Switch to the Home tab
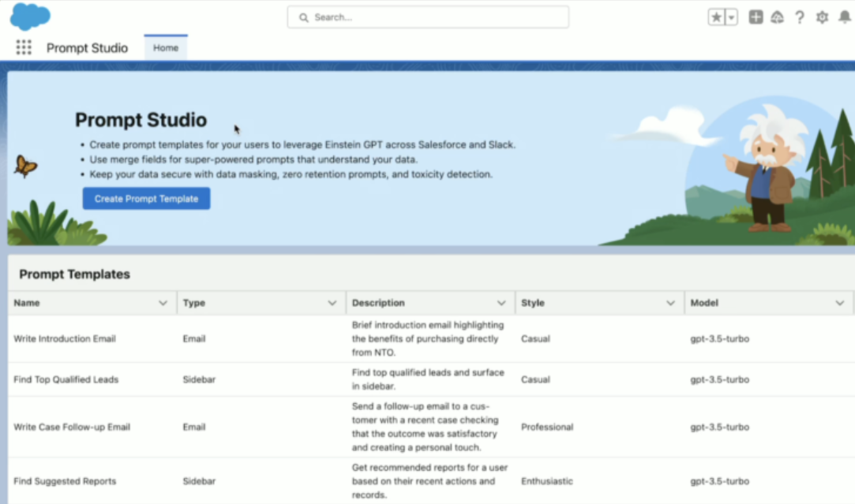This screenshot has width=855, height=504. tap(166, 48)
